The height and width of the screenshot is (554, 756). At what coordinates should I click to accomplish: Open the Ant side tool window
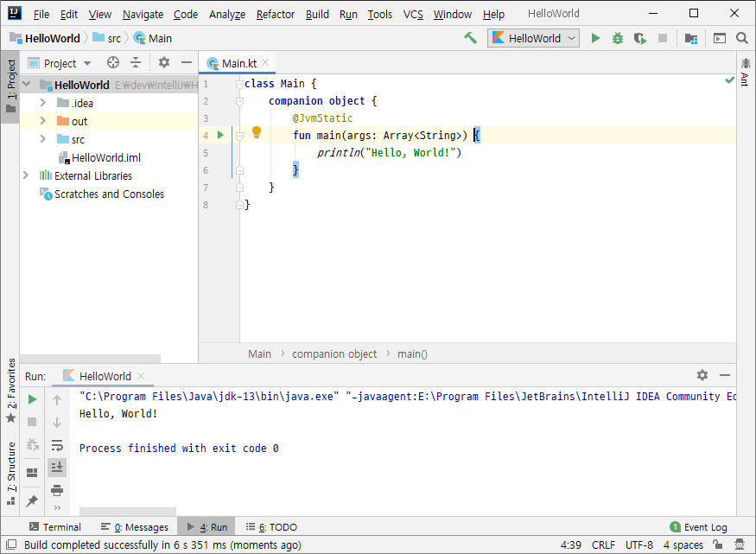pyautogui.click(x=746, y=72)
